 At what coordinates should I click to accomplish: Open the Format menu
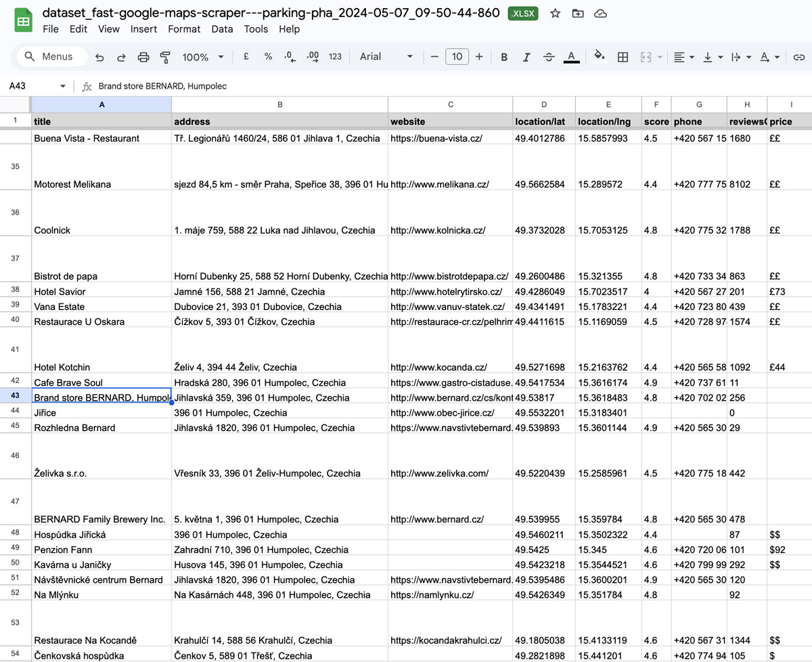click(x=184, y=29)
